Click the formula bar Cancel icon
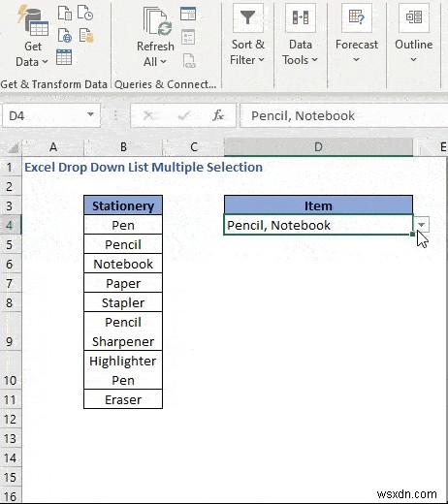 [148, 115]
